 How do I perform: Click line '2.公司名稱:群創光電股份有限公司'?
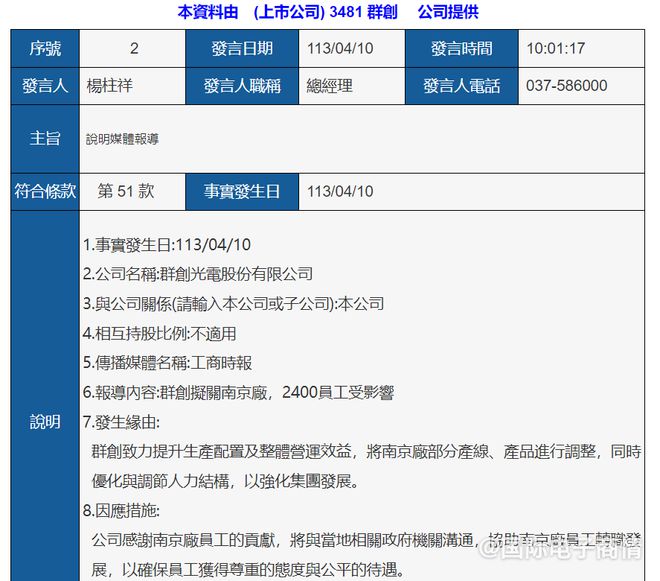point(198,274)
